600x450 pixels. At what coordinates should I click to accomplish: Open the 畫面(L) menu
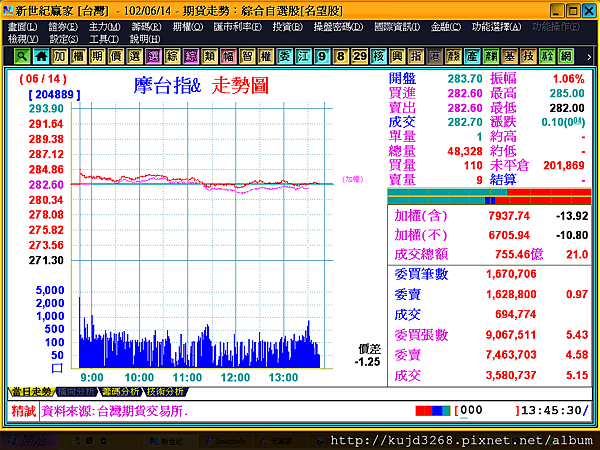[x=23, y=27]
